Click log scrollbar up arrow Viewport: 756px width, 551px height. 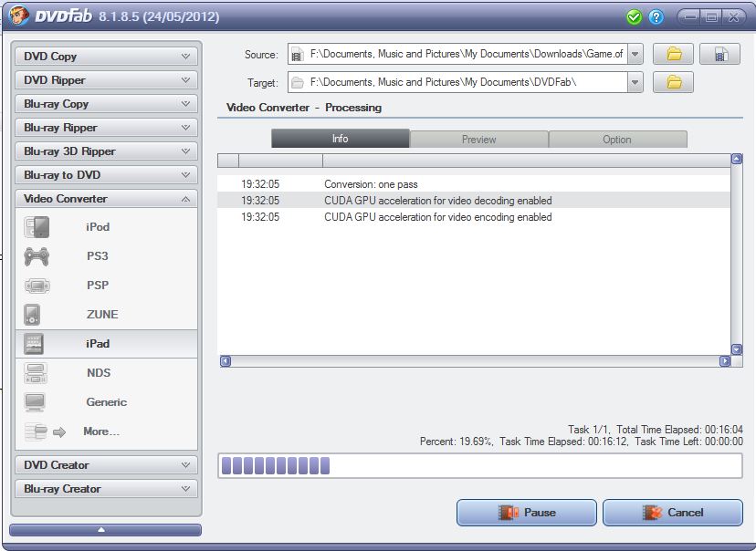click(737, 159)
